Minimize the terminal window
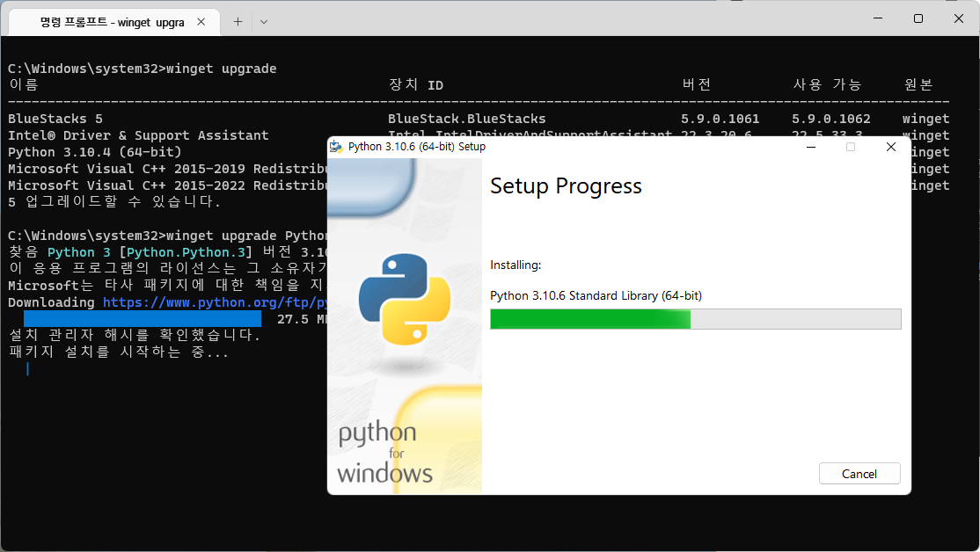The width and height of the screenshot is (980, 552). (877, 18)
